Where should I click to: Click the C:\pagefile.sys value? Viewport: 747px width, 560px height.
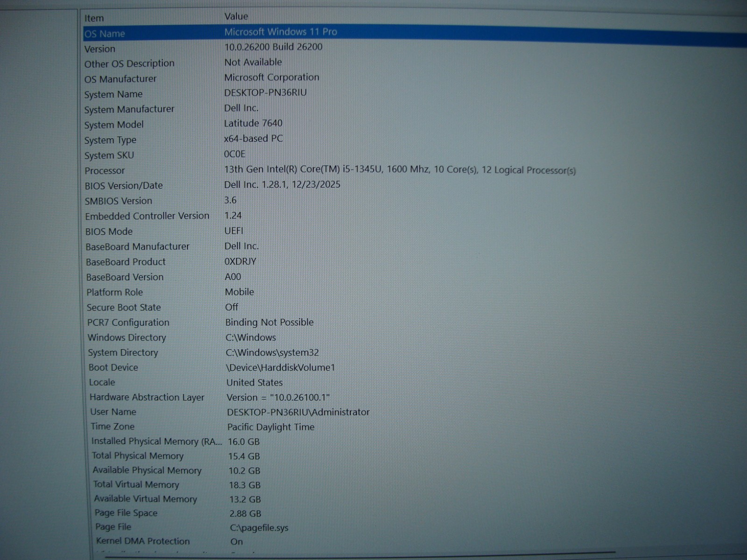click(x=259, y=528)
